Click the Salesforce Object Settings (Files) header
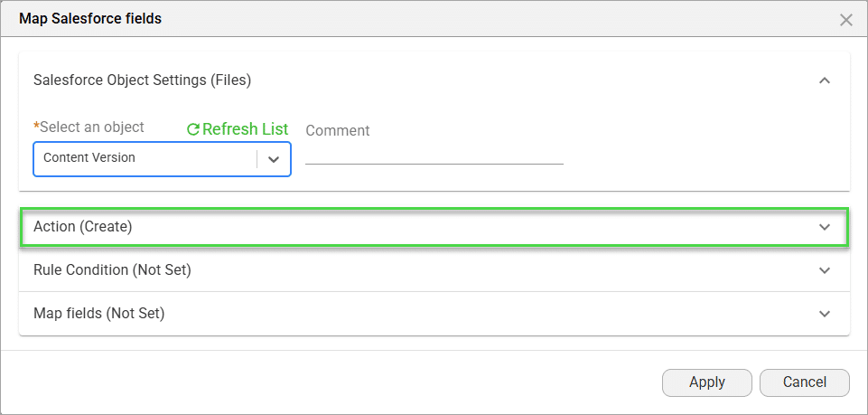This screenshot has height=415, width=868. pos(142,80)
